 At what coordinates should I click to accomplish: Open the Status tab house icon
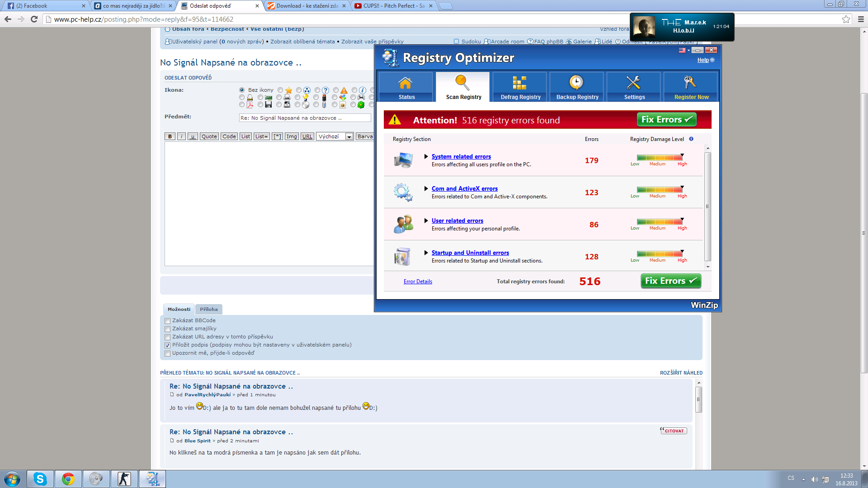tap(406, 83)
